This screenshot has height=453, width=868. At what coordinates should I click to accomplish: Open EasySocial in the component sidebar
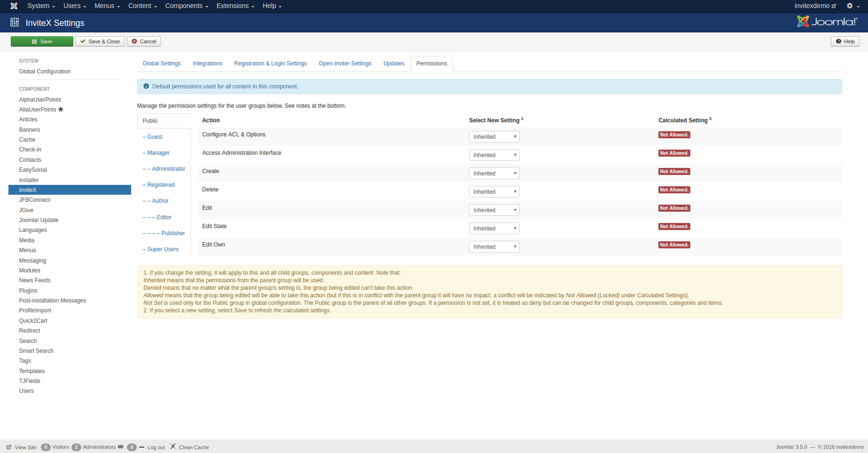[33, 170]
